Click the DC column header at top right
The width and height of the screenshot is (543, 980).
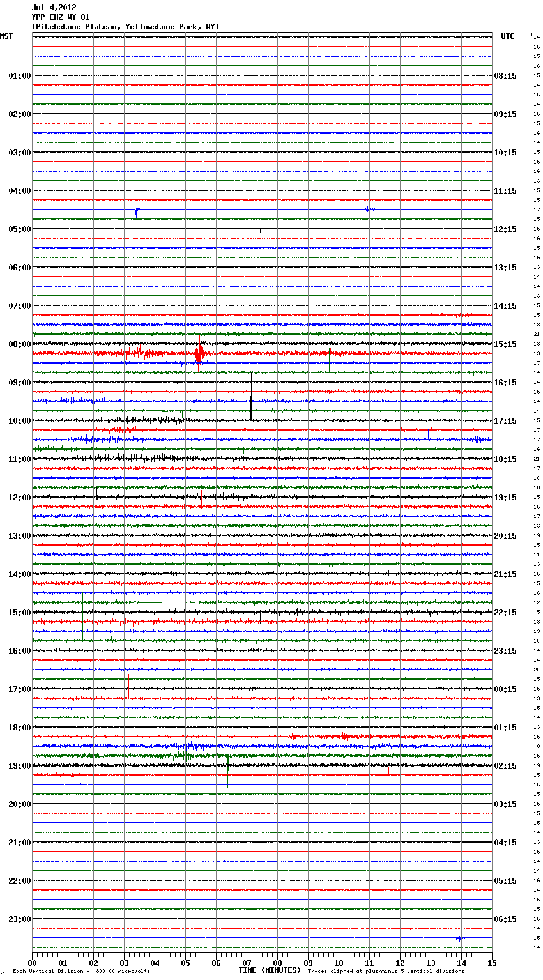point(530,34)
